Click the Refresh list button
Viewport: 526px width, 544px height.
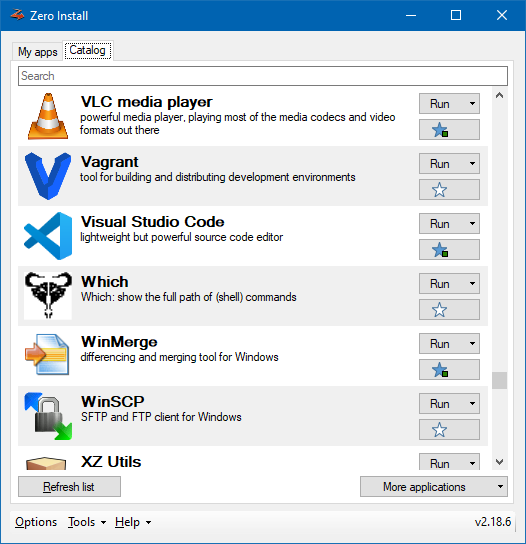tap(69, 486)
